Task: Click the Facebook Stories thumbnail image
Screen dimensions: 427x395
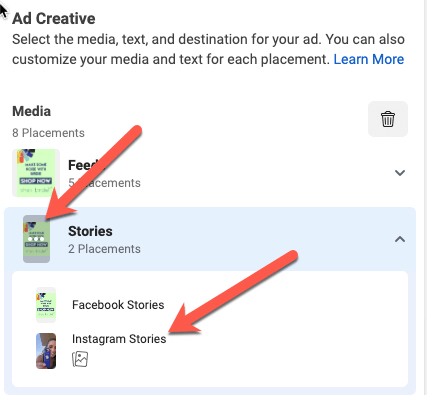Action: pyautogui.click(x=46, y=305)
